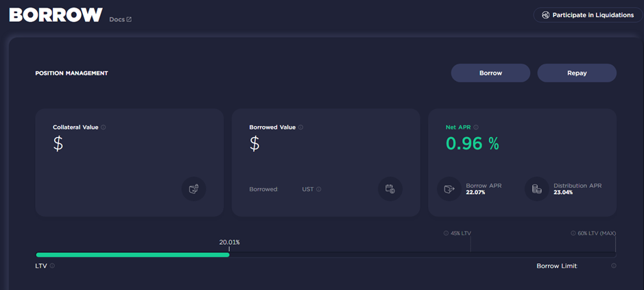Viewport: 644px width, 290px height.
Task: Click the info icon beside 45% LTV
Action: tap(446, 233)
